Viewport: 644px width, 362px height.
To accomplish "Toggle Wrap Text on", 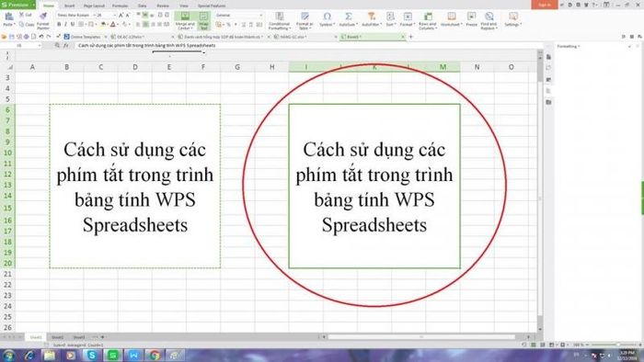I will coord(203,20).
